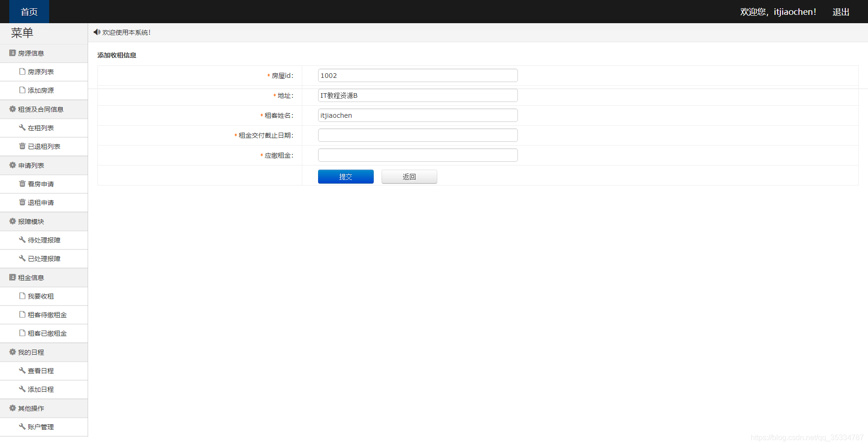
Task: Click the wrench icon beside 待处理报障
Action: [22, 240]
